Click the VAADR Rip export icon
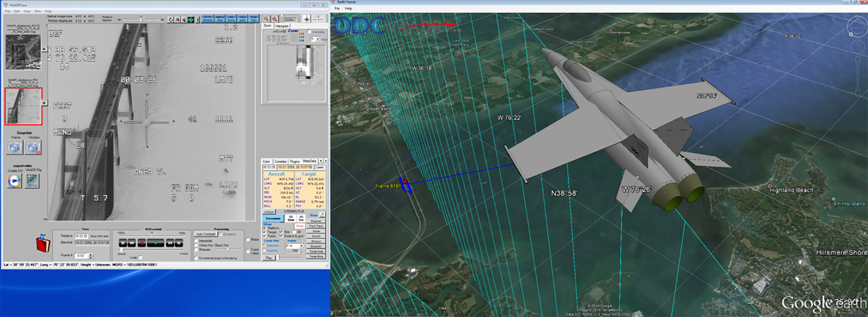The width and height of the screenshot is (868, 317). pyautogui.click(x=33, y=181)
